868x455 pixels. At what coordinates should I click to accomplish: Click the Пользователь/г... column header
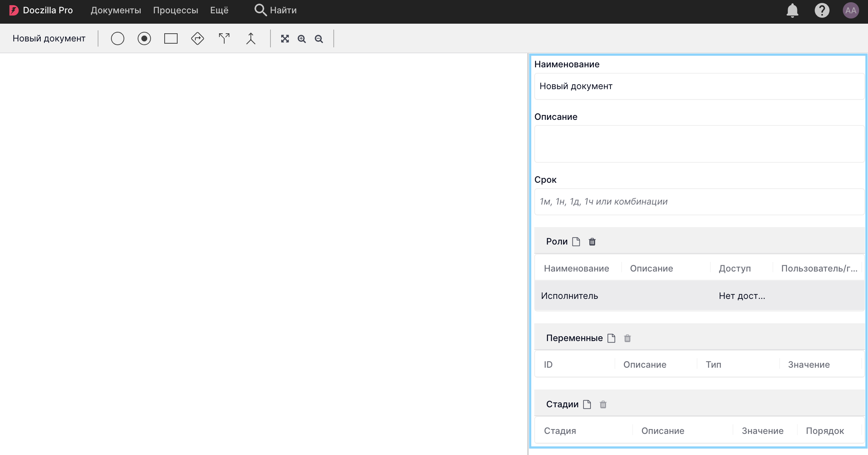pyautogui.click(x=819, y=269)
